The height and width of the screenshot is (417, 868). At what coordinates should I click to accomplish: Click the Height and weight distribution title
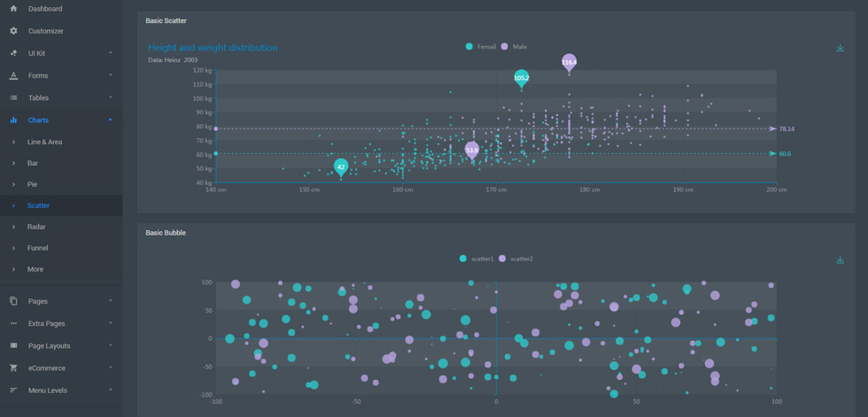tap(213, 48)
